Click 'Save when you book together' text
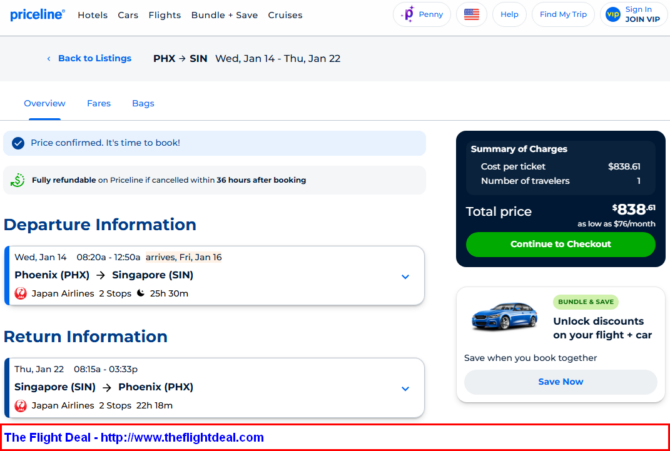Viewport: 670px width, 451px height. click(530, 358)
